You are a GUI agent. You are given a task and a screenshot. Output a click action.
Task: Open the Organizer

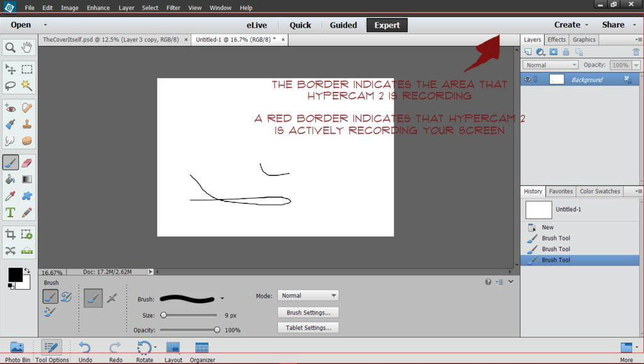point(202,351)
